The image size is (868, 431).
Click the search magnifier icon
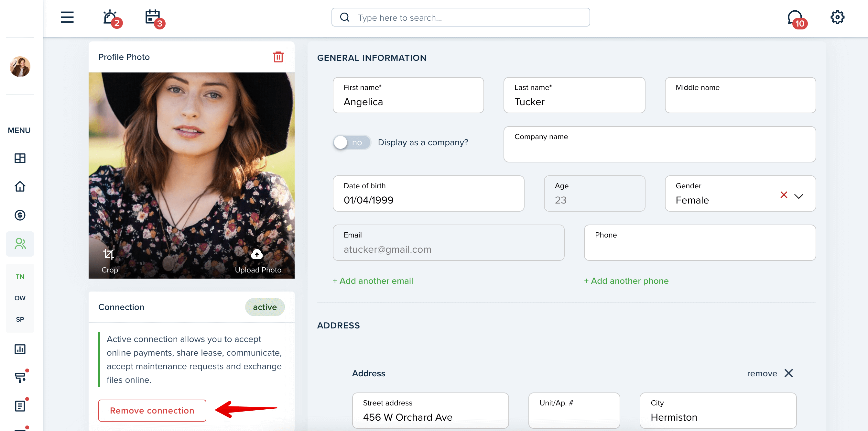[345, 17]
